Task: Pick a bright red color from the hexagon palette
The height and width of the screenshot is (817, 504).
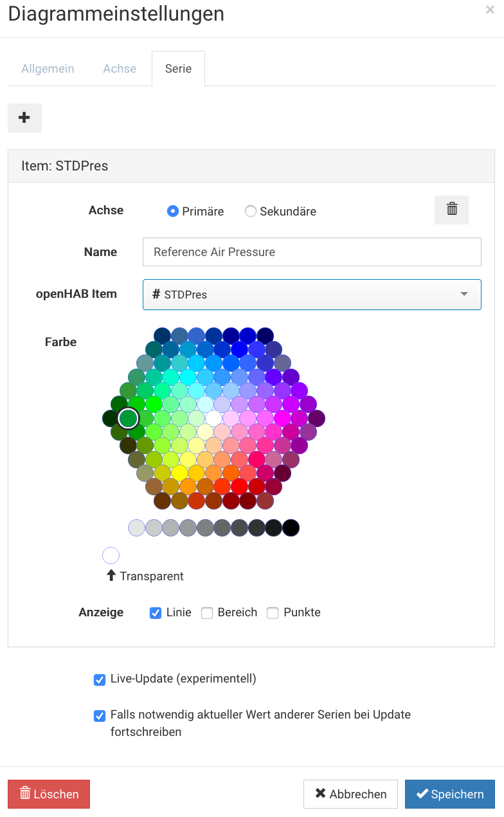Action: coord(239,487)
